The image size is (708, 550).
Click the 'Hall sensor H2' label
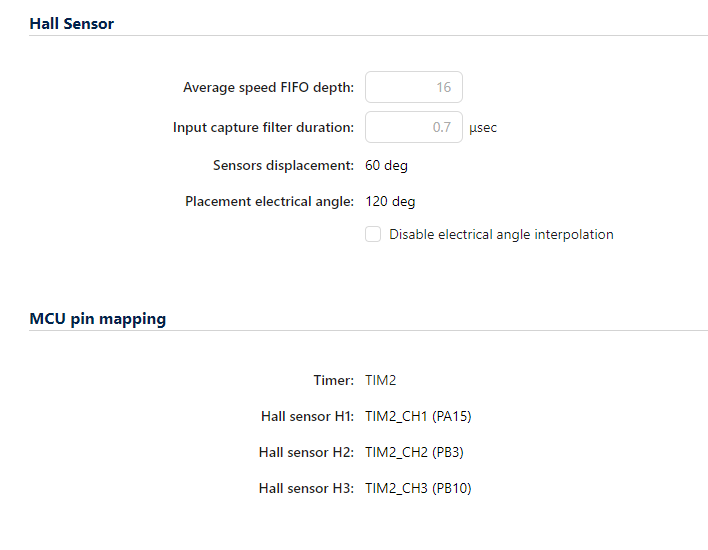[x=306, y=452]
